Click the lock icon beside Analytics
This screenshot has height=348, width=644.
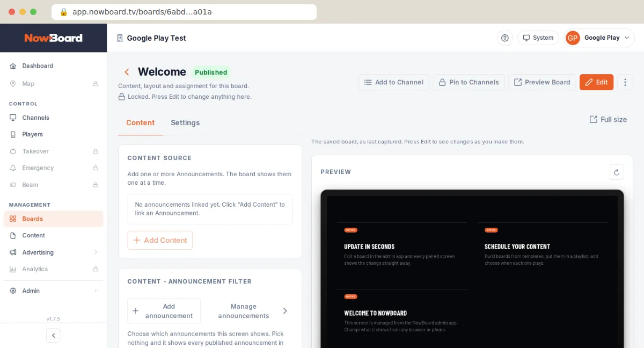pyautogui.click(x=96, y=269)
